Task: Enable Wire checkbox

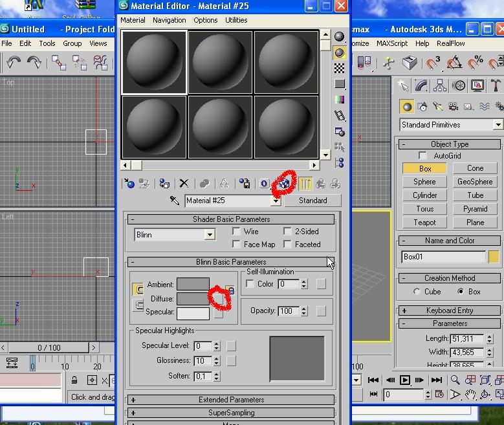Action: click(x=236, y=232)
